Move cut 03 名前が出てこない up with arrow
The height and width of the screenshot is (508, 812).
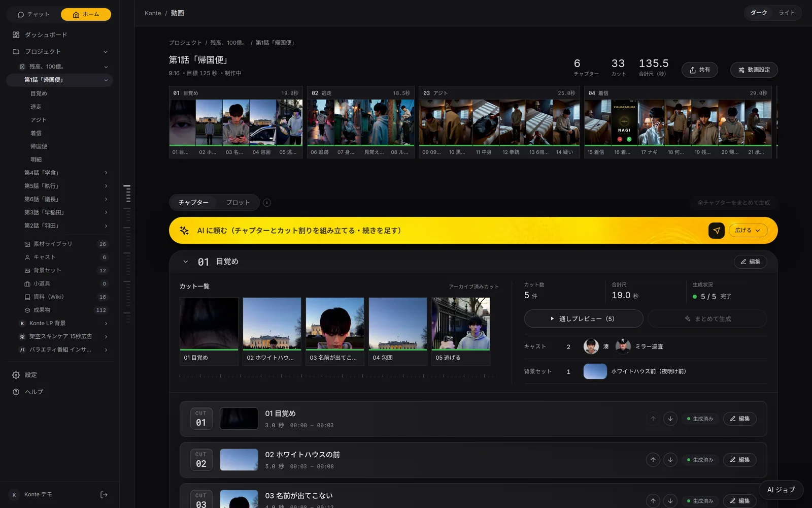(x=653, y=501)
